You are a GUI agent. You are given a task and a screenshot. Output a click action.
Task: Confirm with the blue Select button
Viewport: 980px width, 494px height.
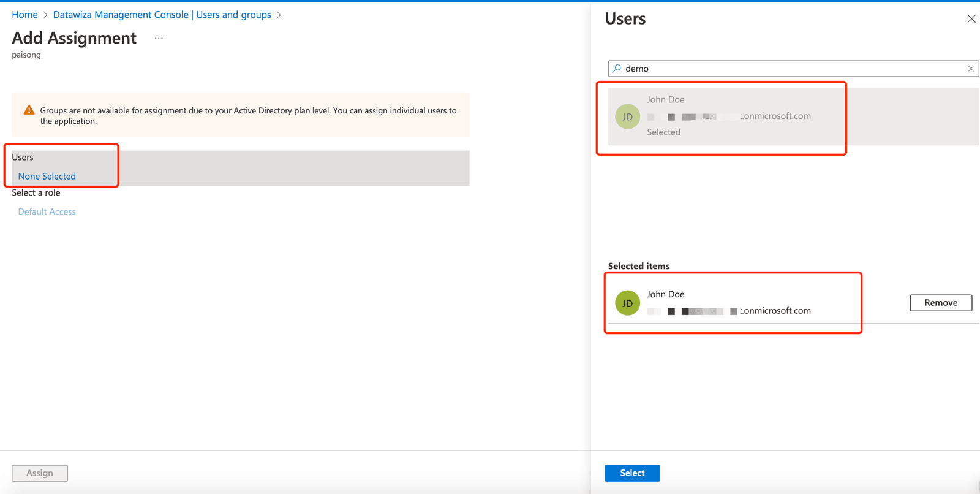(632, 473)
